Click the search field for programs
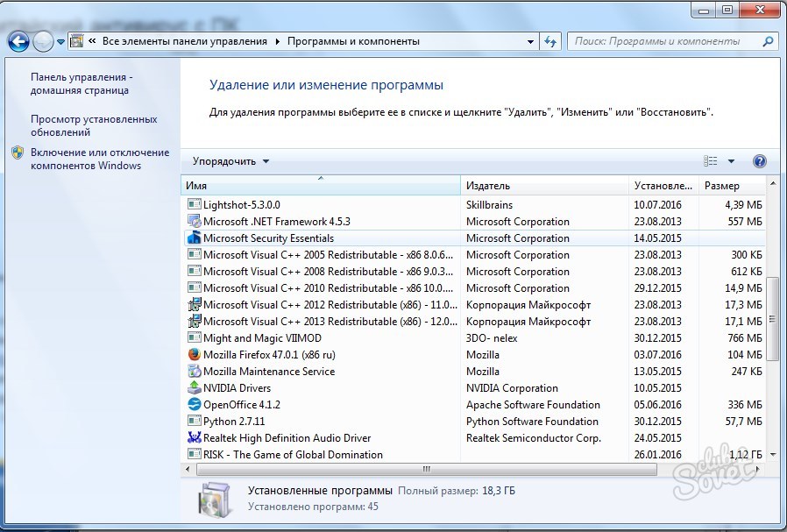The height and width of the screenshot is (532, 787). pyautogui.click(x=666, y=41)
